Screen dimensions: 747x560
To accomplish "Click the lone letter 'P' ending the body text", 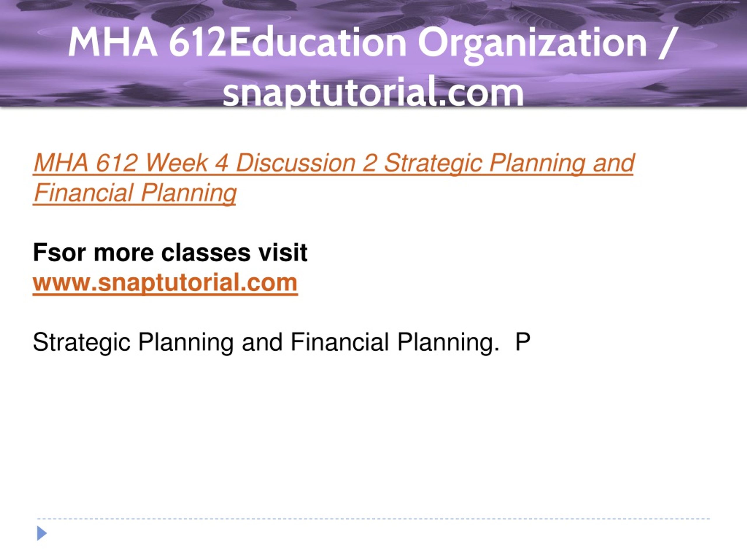I will coord(522,342).
